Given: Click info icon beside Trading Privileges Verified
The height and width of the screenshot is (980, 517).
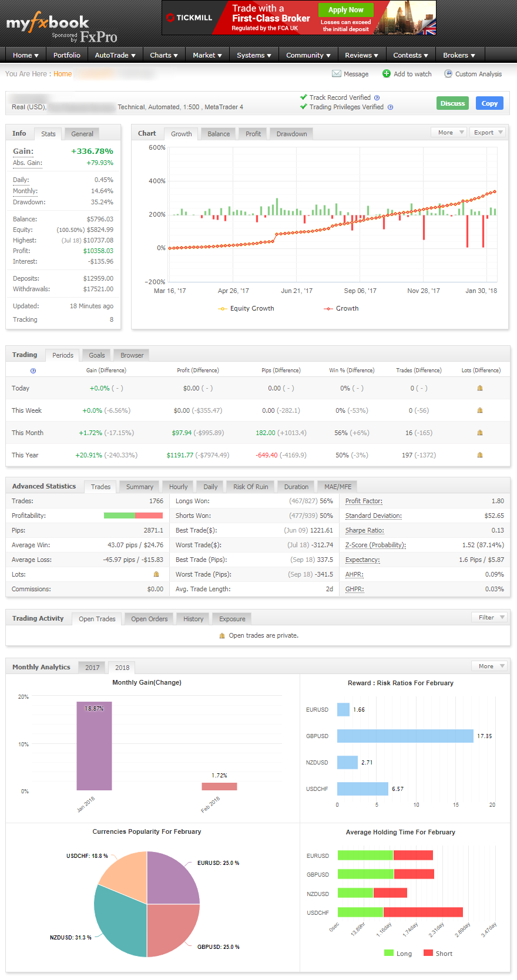Looking at the screenshot, I should tap(390, 107).
